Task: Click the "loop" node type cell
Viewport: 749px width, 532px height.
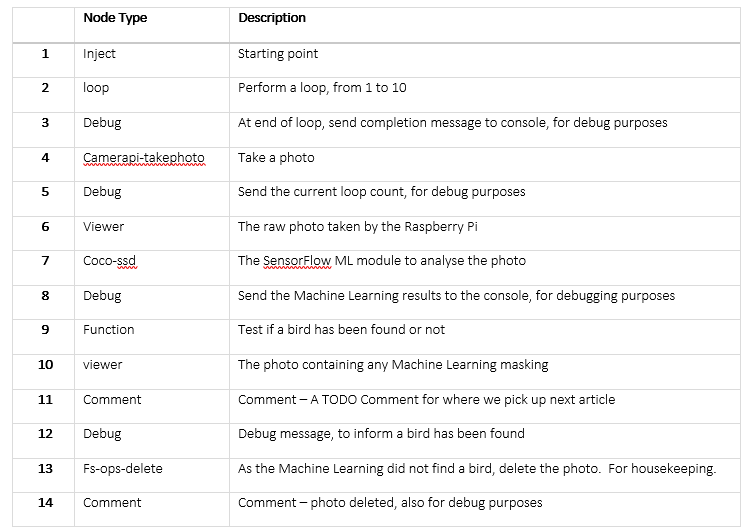Action: click(96, 88)
